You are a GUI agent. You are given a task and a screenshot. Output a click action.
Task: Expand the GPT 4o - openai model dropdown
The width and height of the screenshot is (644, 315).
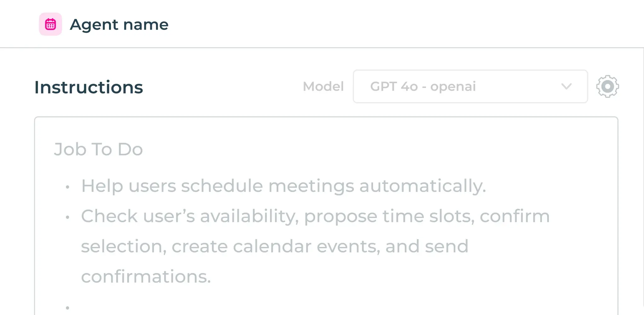(470, 86)
